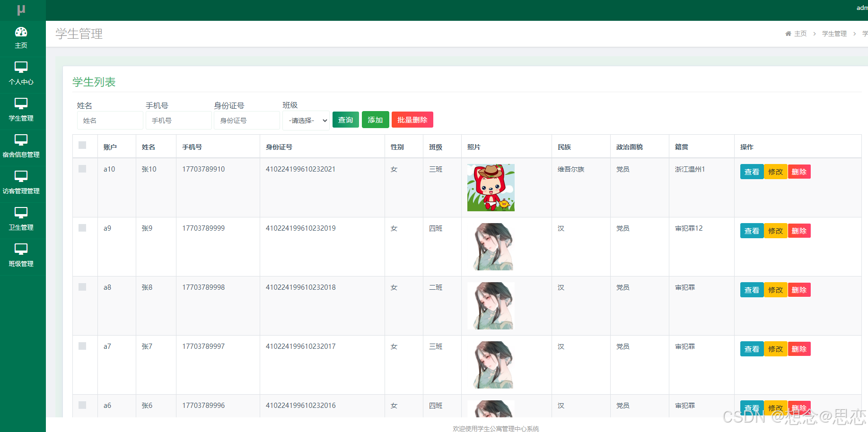Focus the 身份证号 search input field
868x432 pixels.
[247, 121]
